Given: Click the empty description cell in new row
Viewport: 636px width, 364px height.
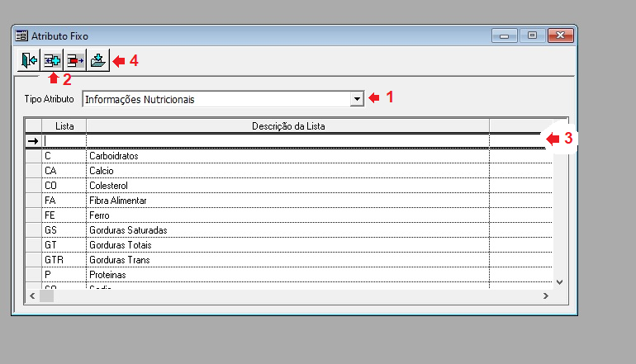Looking at the screenshot, I should tap(288, 140).
